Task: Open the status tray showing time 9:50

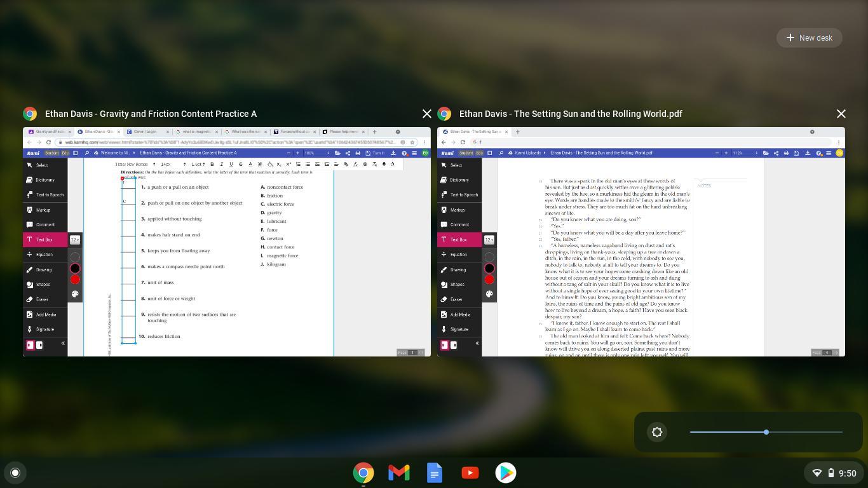Action: (x=835, y=473)
